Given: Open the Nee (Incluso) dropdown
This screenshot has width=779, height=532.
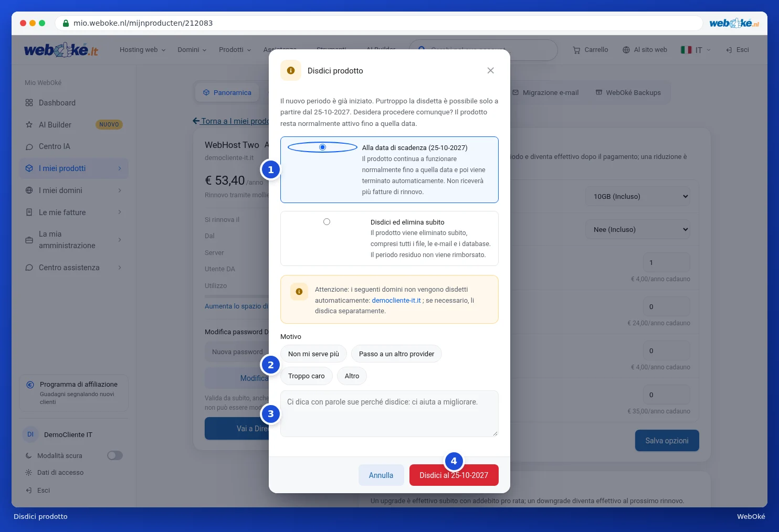Looking at the screenshot, I should point(638,229).
